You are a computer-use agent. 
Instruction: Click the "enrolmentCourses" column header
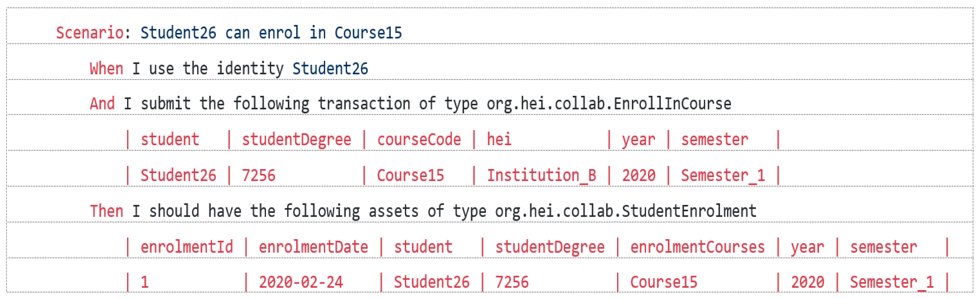click(x=697, y=247)
